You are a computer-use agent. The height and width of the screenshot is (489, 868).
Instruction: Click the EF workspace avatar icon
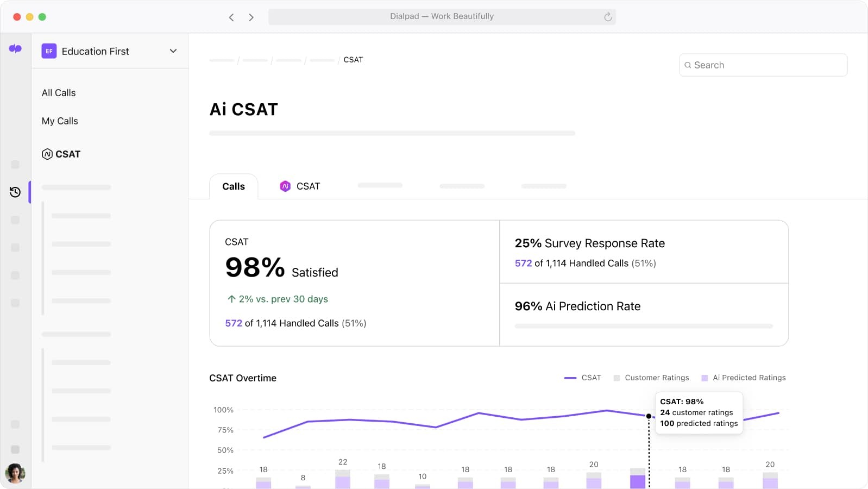[x=49, y=51]
